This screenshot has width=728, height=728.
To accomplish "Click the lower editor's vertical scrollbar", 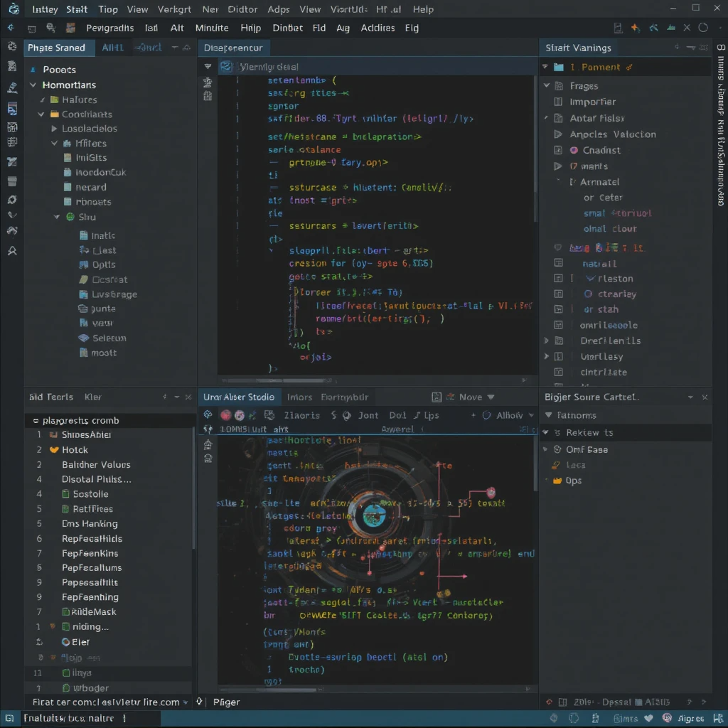I will tap(535, 462).
